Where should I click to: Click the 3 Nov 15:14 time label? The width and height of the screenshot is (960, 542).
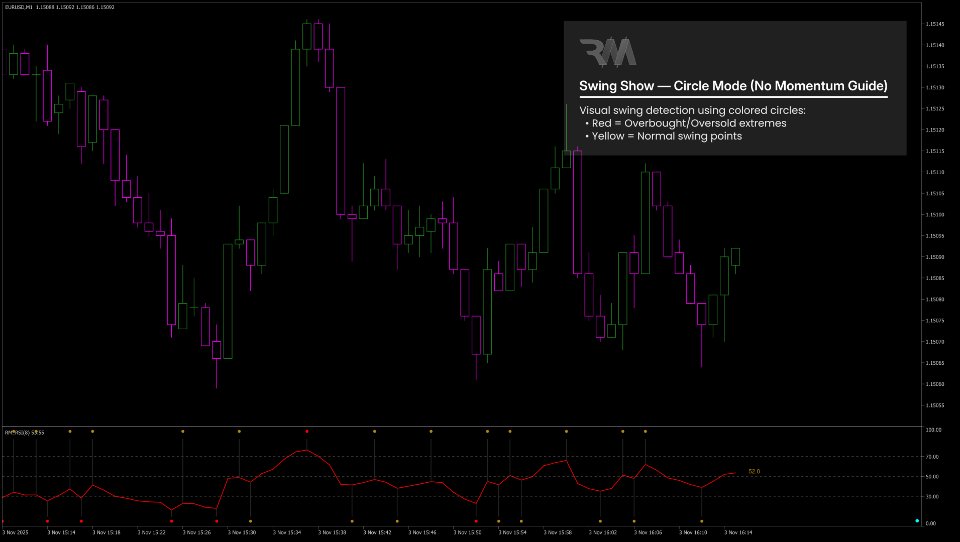(x=62, y=533)
